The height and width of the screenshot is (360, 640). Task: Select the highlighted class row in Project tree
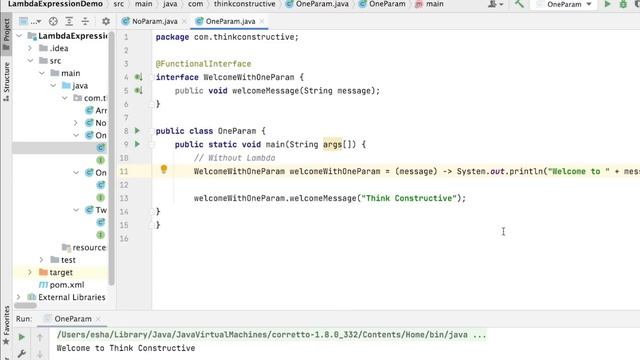coord(60,148)
